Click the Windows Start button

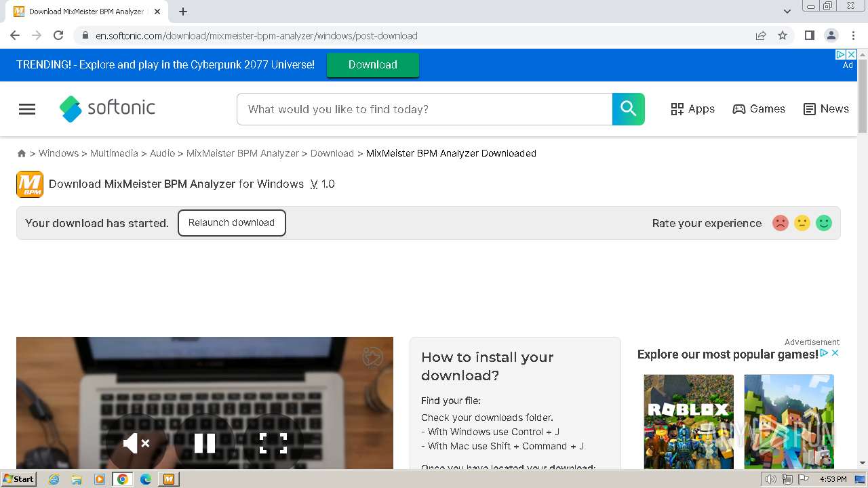tap(18, 479)
